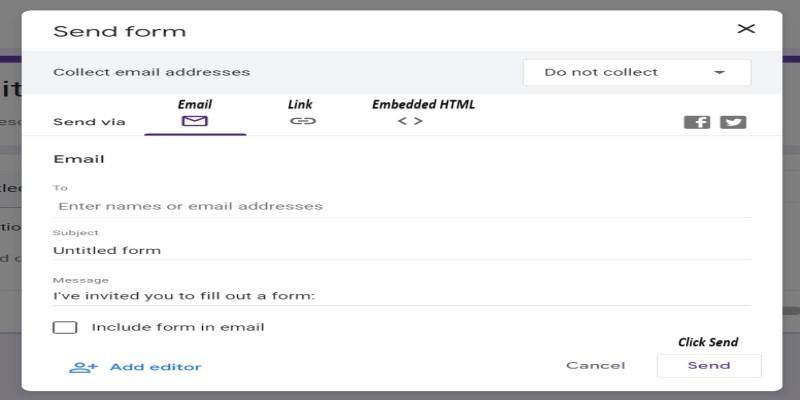Select the Embedded HTML brackets icon

410,121
